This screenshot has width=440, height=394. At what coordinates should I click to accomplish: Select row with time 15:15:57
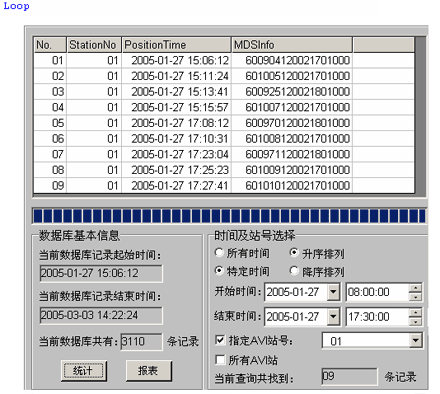[224, 107]
